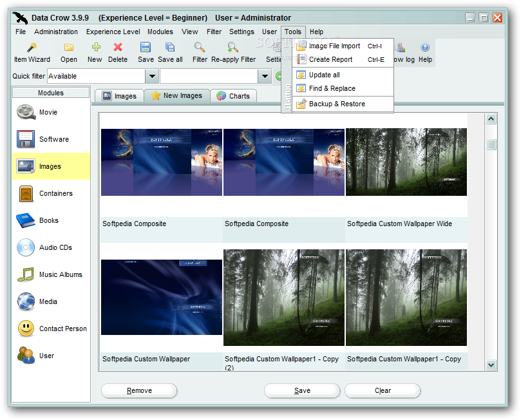The width and height of the screenshot is (521, 420).
Task: Open the Books module
Action: tap(51, 220)
